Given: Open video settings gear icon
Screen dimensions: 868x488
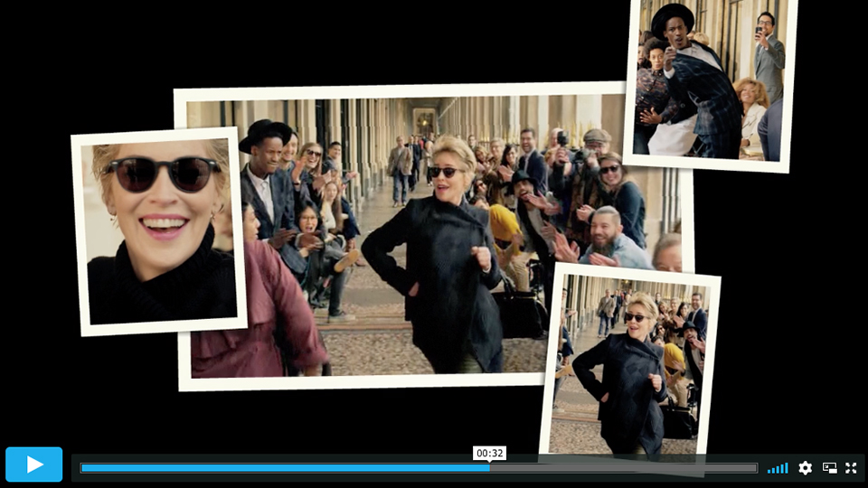Looking at the screenshot, I should [806, 468].
